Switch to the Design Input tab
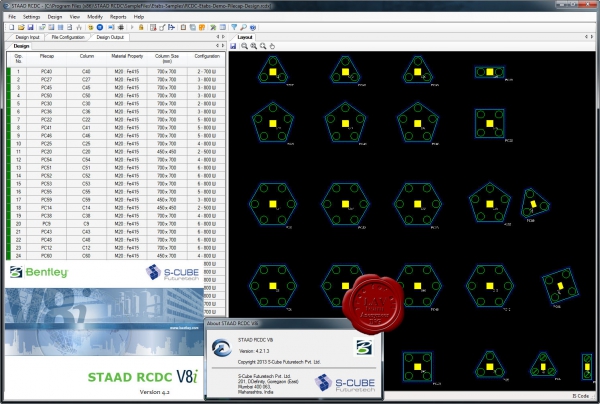Viewport: 600px width, 404px height. [27, 37]
